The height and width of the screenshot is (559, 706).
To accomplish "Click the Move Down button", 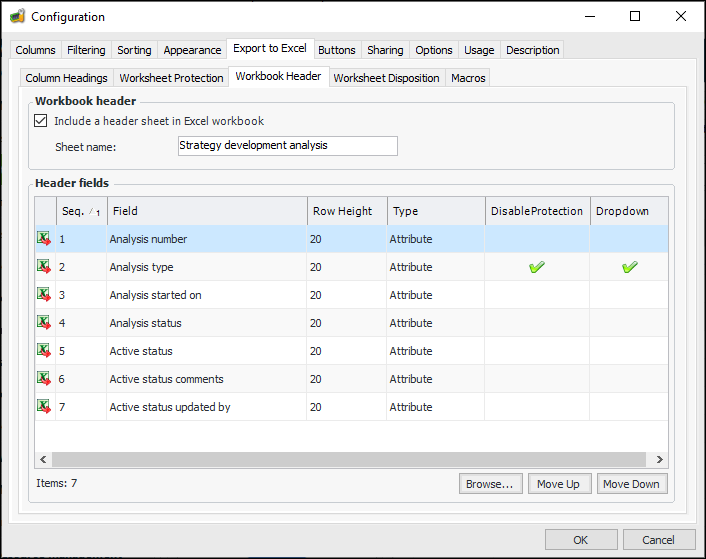I will (x=631, y=484).
